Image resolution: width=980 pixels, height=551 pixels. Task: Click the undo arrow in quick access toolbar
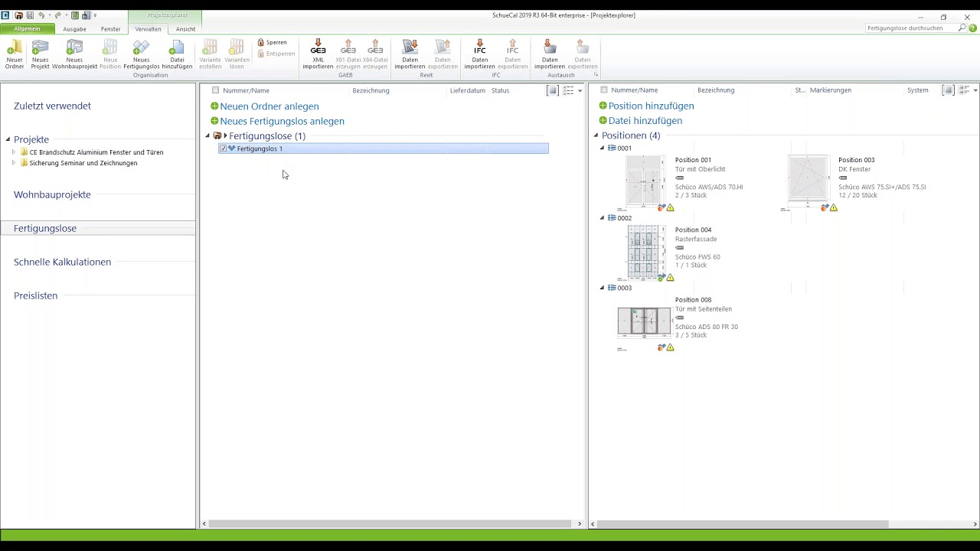41,15
